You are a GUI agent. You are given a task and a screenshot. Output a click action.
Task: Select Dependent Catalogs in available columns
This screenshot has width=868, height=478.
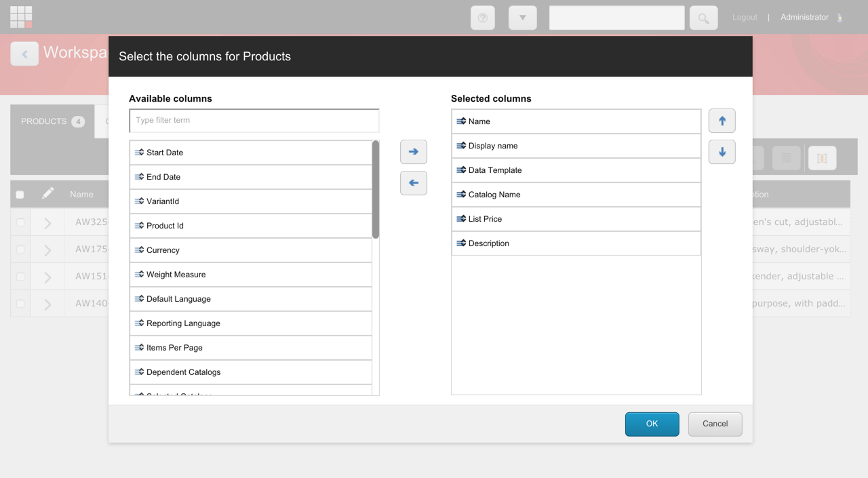click(251, 372)
